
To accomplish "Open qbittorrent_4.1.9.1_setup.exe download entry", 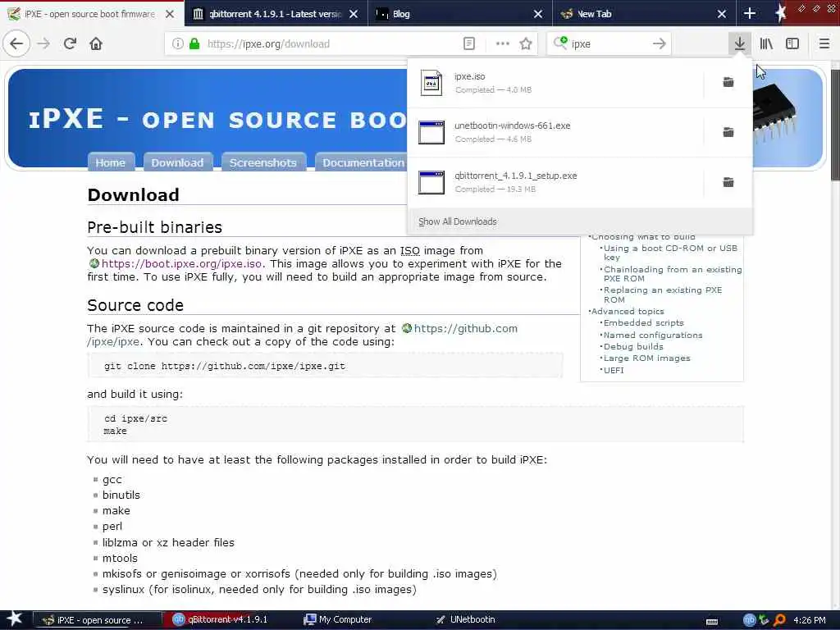I will click(555, 182).
